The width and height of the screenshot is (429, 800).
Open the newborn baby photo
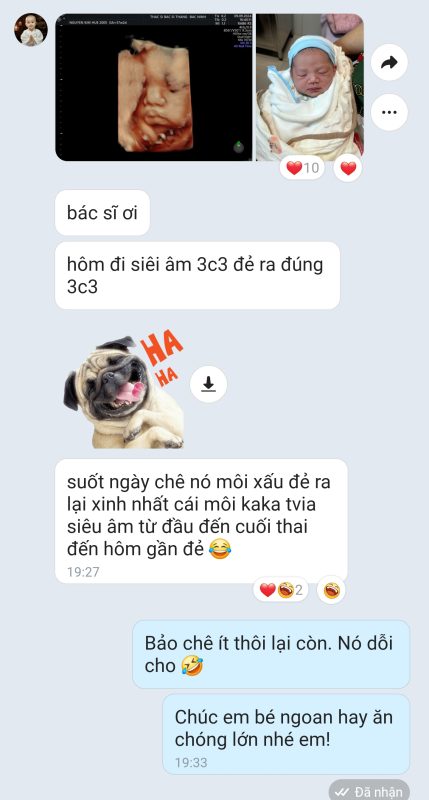click(310, 87)
